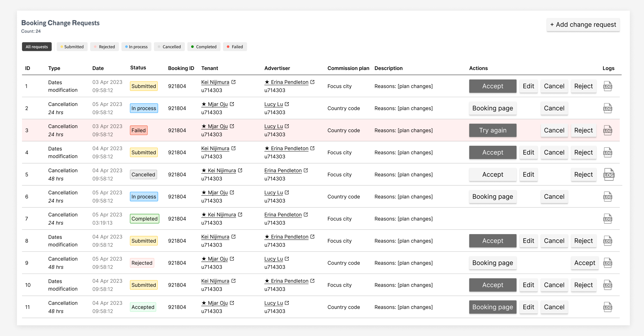Select the Completed filter tab
The image size is (644, 336).
[x=204, y=47]
